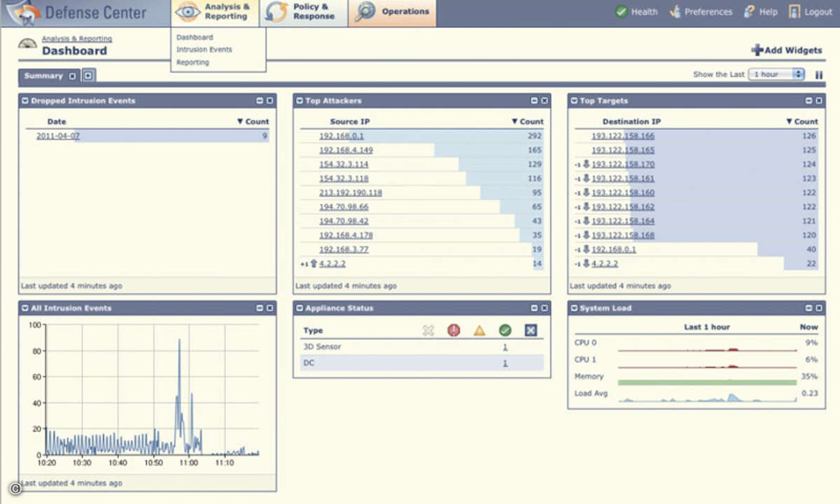Select Dashboard in the dropdown menu
840x504 pixels.
[195, 37]
